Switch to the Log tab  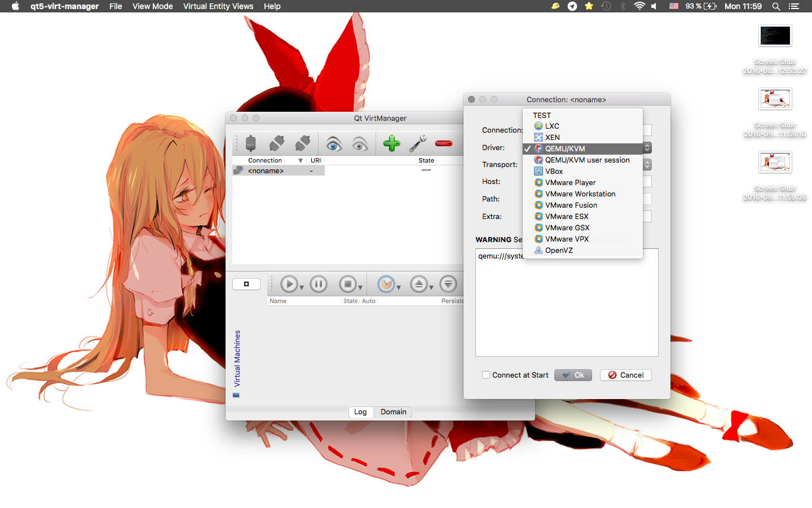coord(360,411)
